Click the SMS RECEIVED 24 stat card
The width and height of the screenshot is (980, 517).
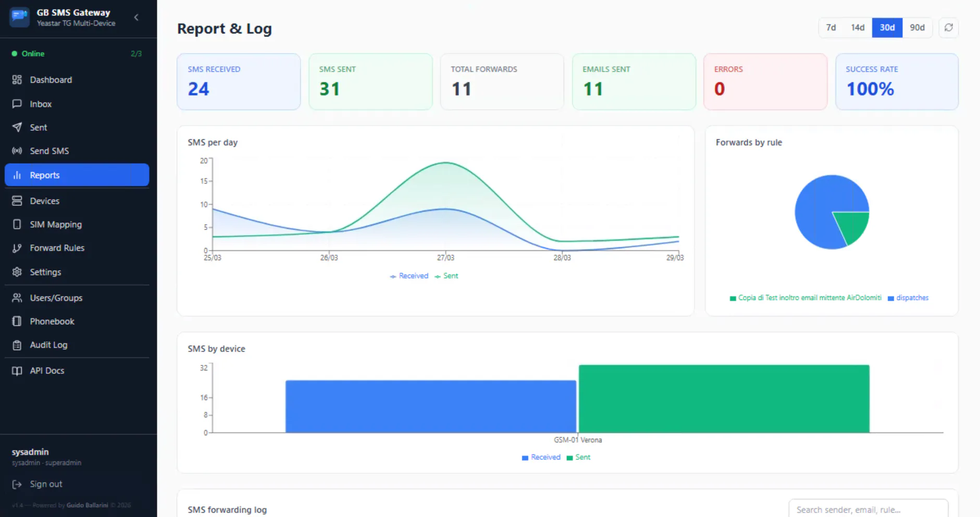tap(239, 82)
